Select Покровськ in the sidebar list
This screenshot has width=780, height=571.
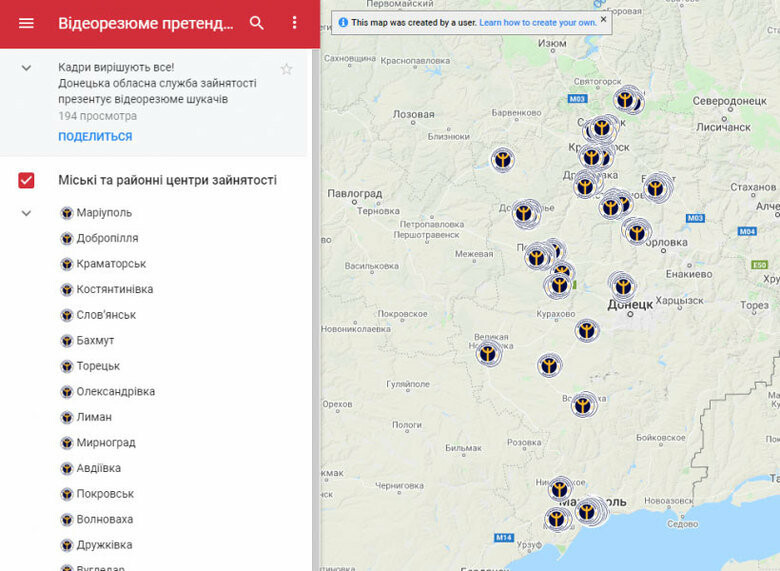105,494
